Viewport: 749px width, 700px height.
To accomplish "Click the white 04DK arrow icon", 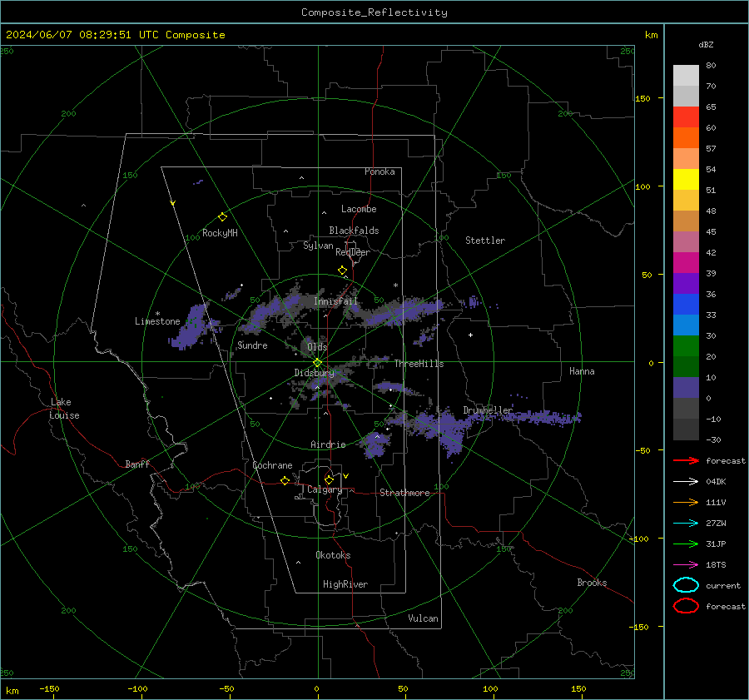I will pos(686,482).
